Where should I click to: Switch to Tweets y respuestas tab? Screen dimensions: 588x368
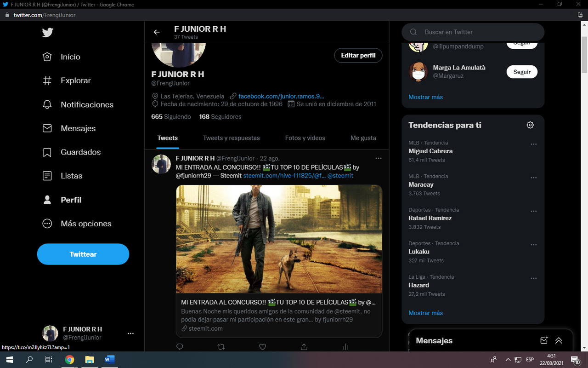tap(232, 138)
